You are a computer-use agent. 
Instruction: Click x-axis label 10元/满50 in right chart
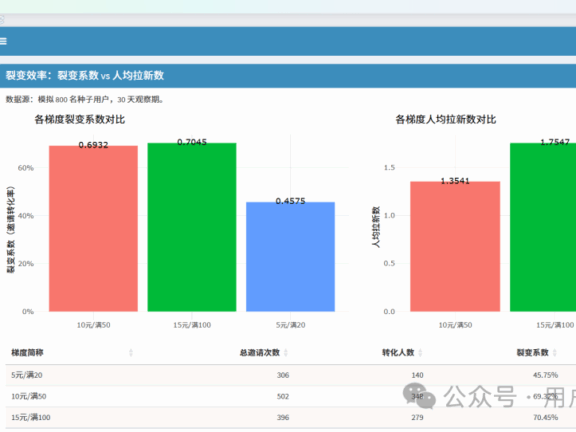(455, 325)
